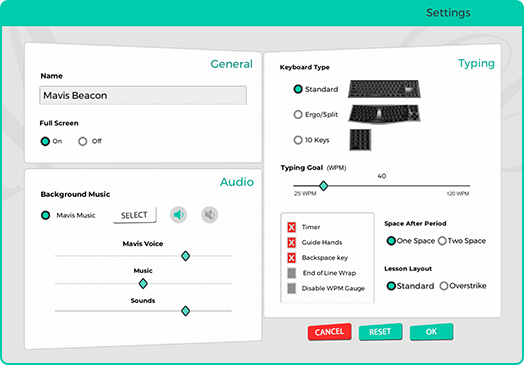The width and height of the screenshot is (524, 365).
Task: Toggle the Backspace key checkbox
Action: (x=291, y=258)
